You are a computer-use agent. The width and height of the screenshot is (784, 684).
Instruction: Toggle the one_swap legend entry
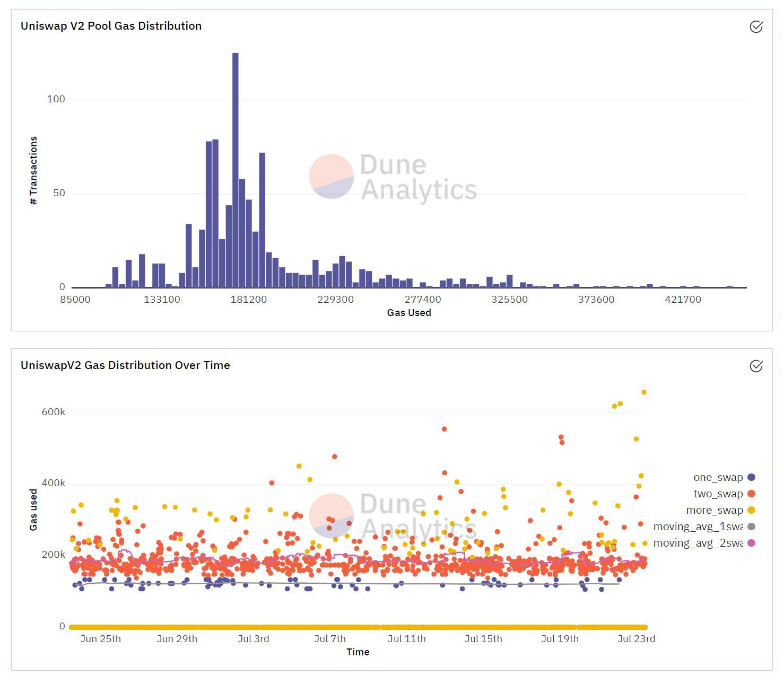click(724, 477)
